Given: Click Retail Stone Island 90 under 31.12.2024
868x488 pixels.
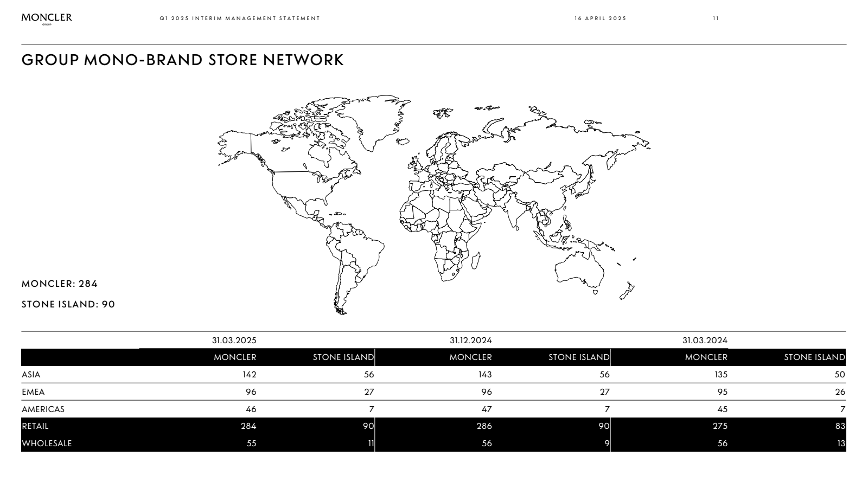Looking at the screenshot, I should 604,426.
